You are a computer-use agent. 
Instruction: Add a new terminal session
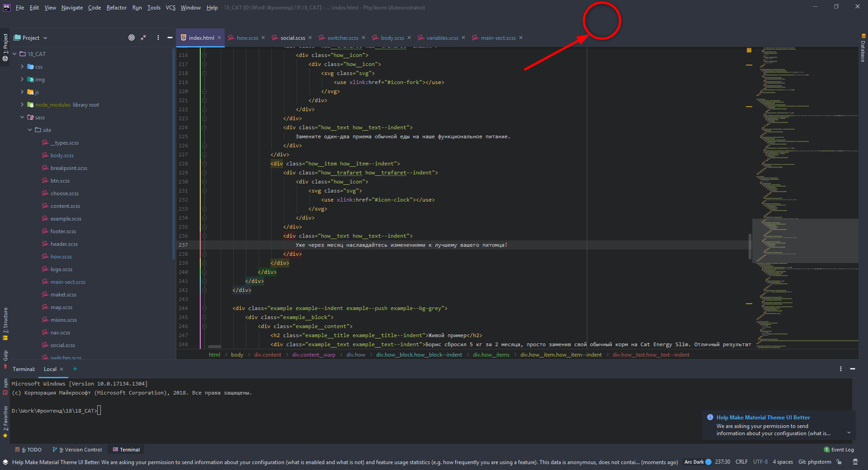(x=75, y=369)
